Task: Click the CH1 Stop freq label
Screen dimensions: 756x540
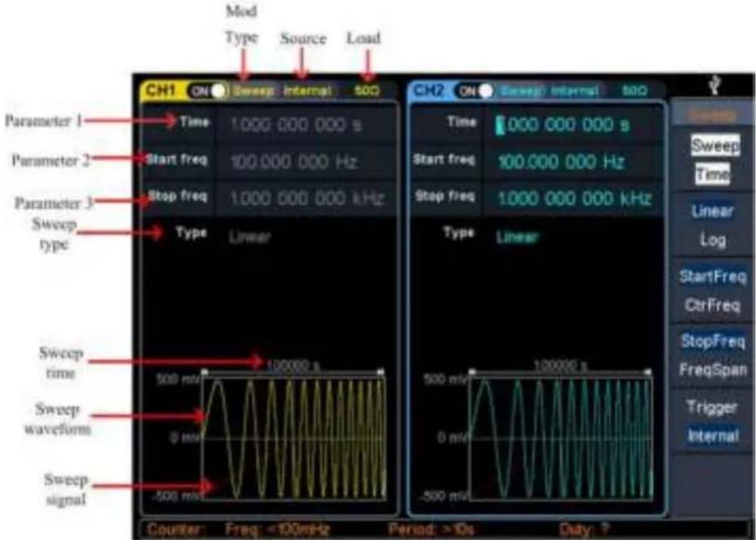Action: [x=177, y=196]
